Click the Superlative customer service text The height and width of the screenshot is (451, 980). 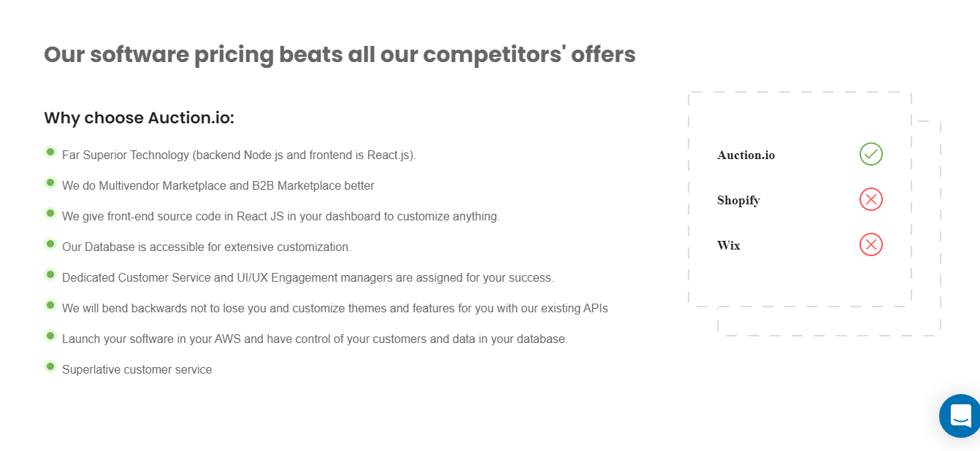click(137, 370)
